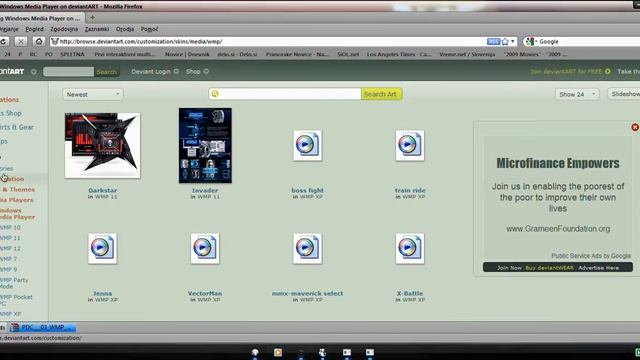Open the Shop link in header

pyautogui.click(x=193, y=71)
